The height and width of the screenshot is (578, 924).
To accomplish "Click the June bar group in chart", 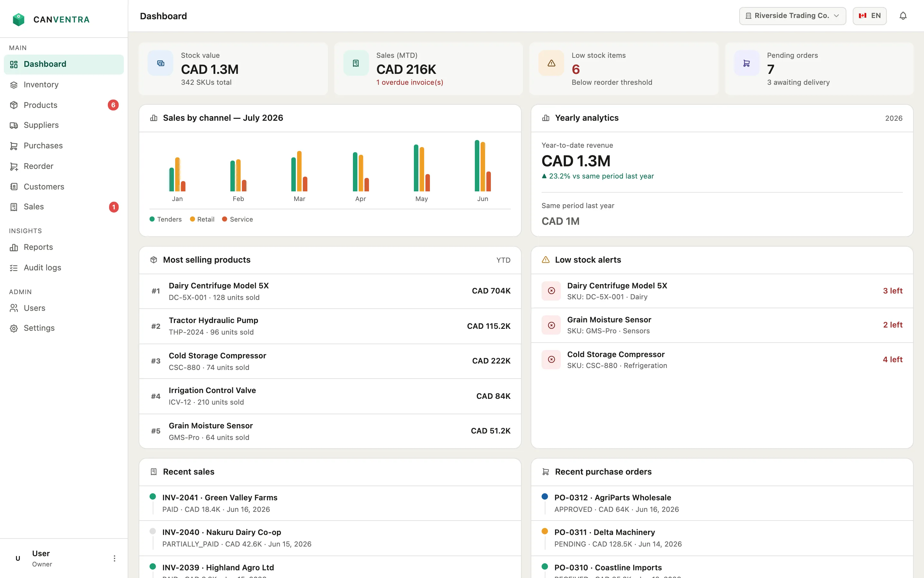I will (483, 166).
